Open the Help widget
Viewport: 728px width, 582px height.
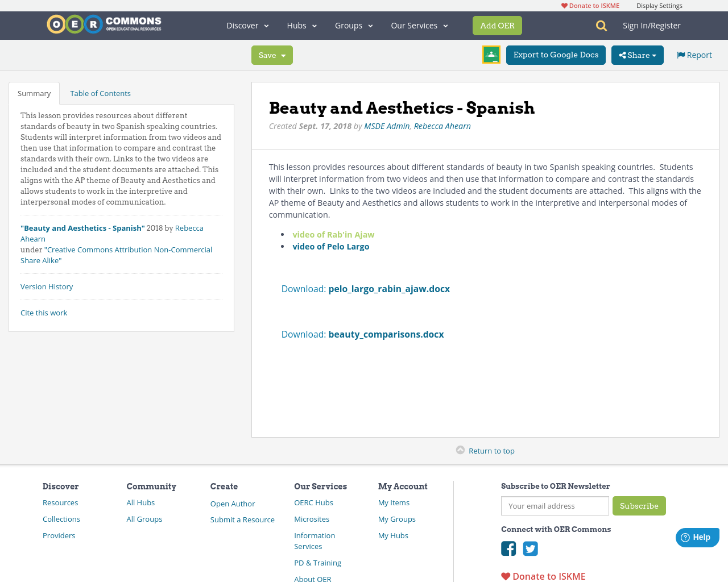click(697, 536)
